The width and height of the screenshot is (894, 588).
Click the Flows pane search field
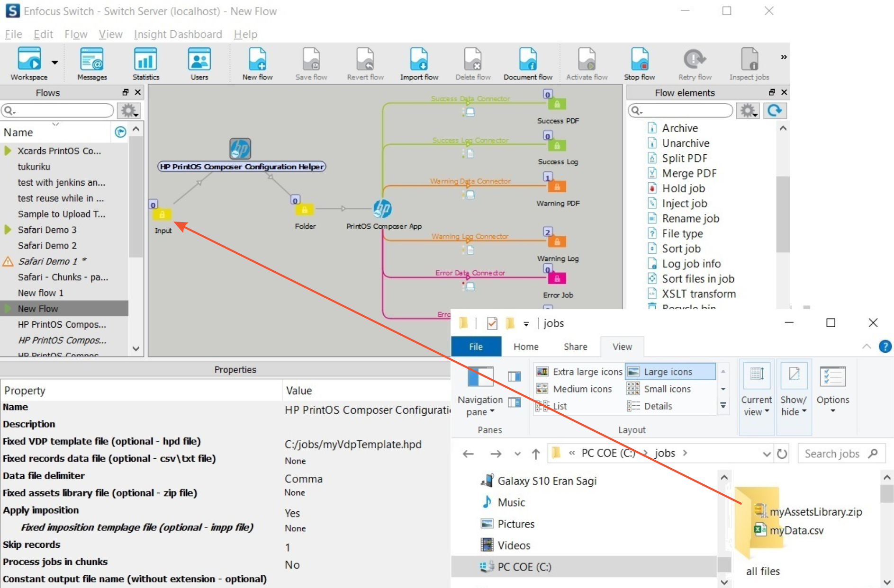(57, 110)
